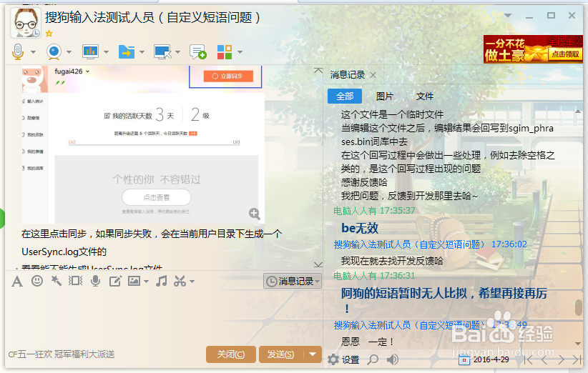588x373 pixels.
Task: Open the handwriting input edit icon
Action: point(115,281)
